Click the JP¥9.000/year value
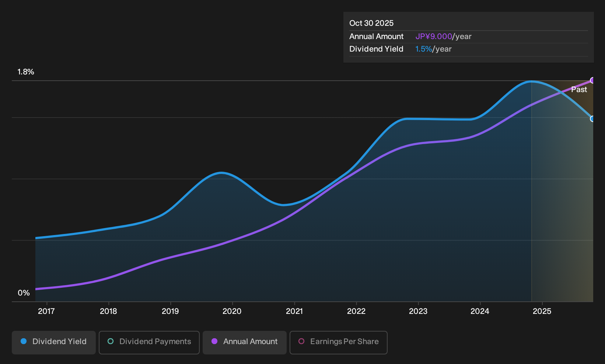Image resolution: width=605 pixels, height=364 pixels. (443, 36)
